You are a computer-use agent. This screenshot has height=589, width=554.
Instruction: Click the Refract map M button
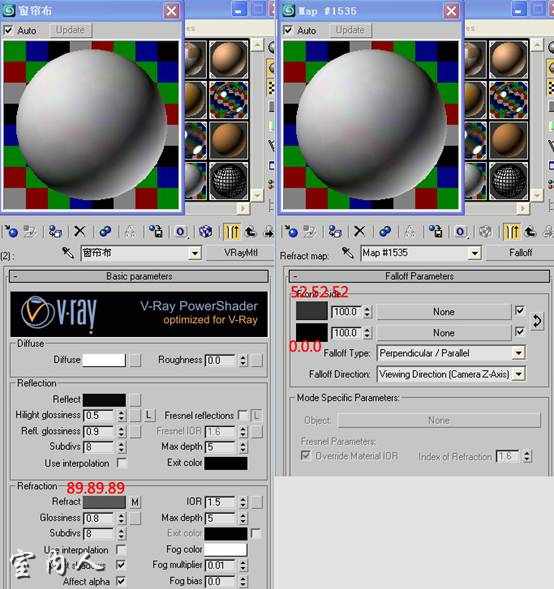[135, 502]
